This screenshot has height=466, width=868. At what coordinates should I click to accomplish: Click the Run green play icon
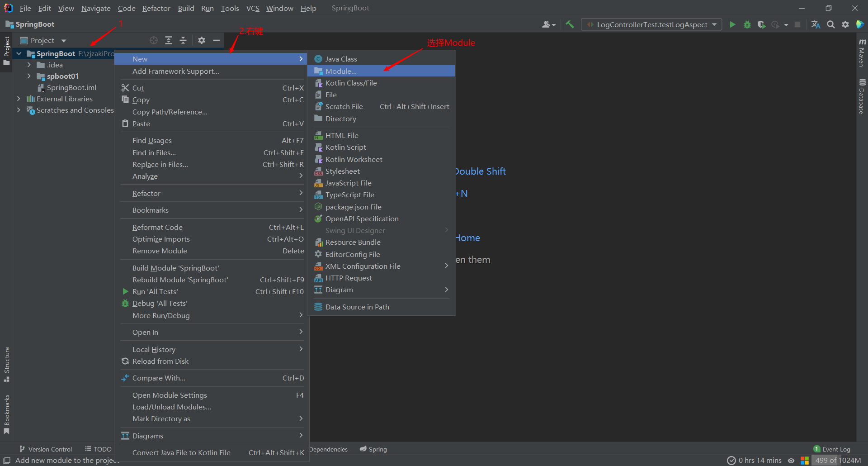[x=732, y=24]
